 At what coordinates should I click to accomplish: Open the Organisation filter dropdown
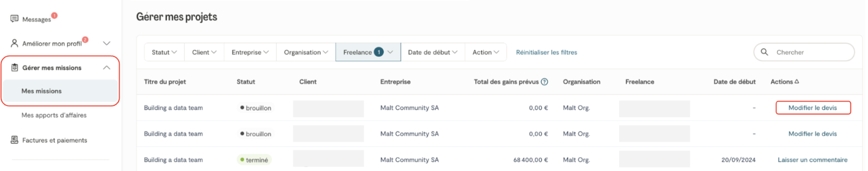click(x=306, y=52)
